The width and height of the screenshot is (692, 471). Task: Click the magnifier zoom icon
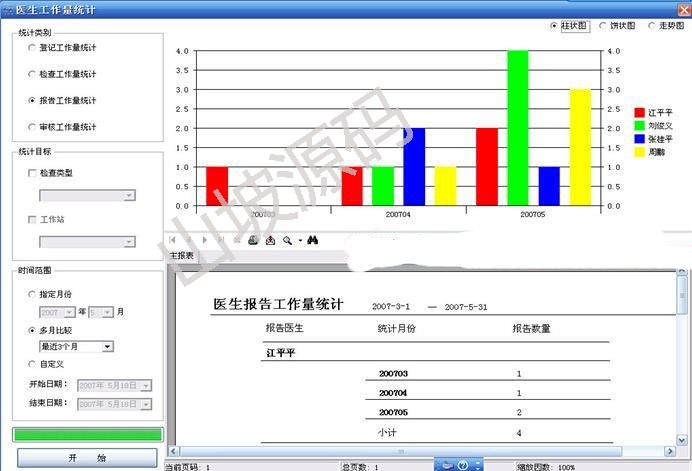coord(287,241)
